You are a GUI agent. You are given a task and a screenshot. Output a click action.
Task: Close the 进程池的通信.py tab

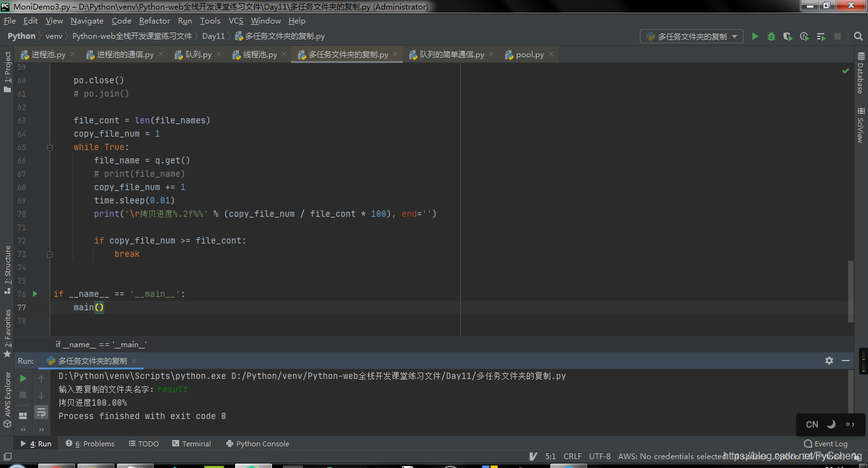[161, 55]
